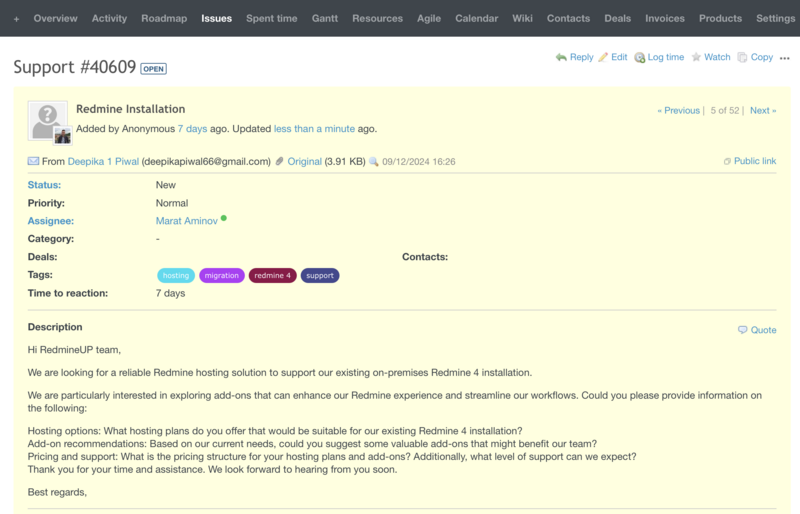Screen dimensions: 800x514
Task: Click the support tag
Action: tap(320, 276)
